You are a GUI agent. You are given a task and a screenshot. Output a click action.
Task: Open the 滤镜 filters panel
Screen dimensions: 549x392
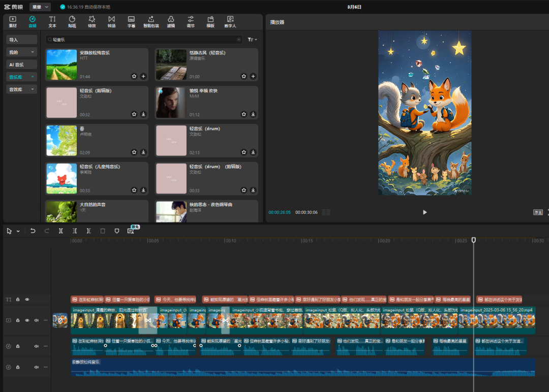click(171, 22)
